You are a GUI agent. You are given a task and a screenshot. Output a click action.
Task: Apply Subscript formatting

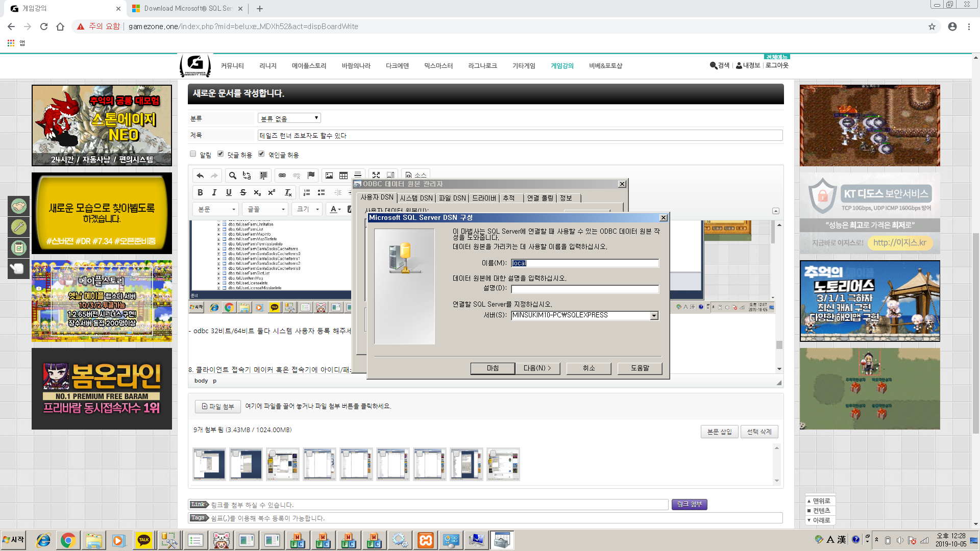coord(257,192)
